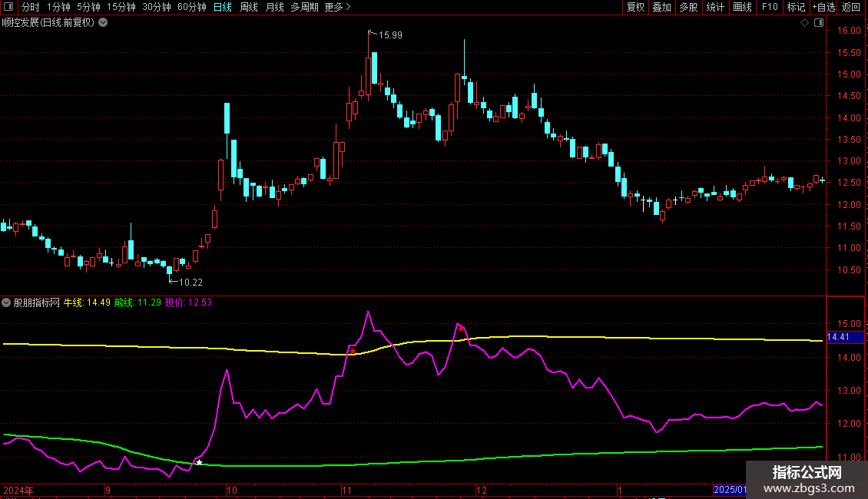This screenshot has width=868, height=499.
Task: Open dropdown next to 顺控发展 title
Action: pyautogui.click(x=103, y=23)
